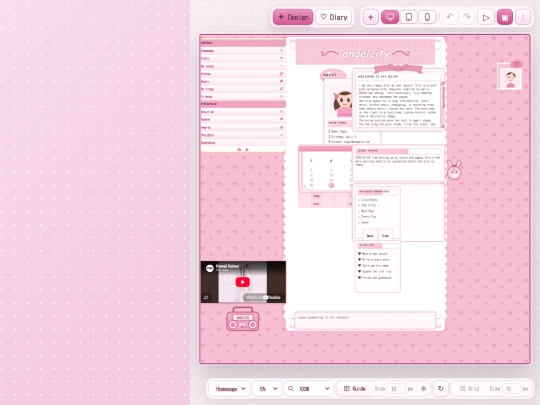540x405 pixels.
Task: Open the Homepage page selector dropdown
Action: coord(230,389)
